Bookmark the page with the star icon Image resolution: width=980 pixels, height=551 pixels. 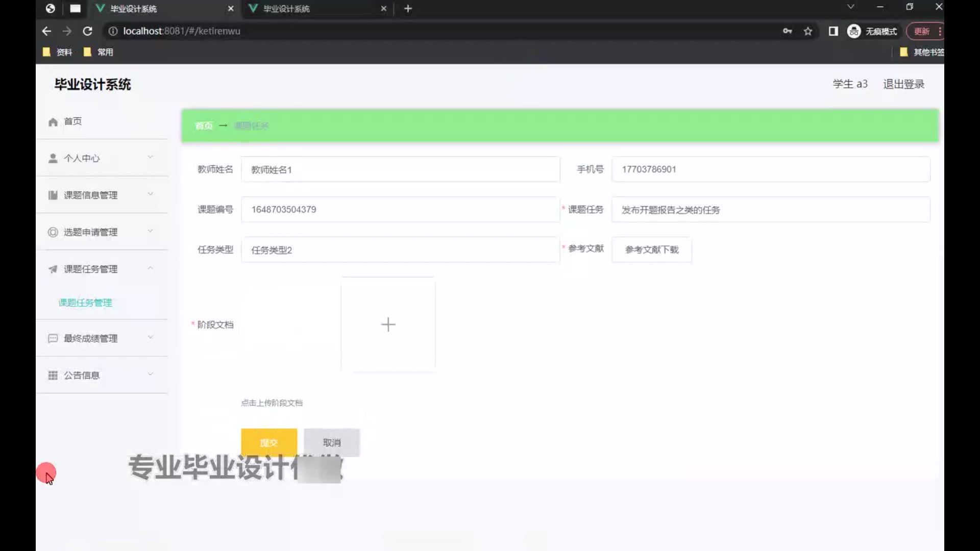[807, 31]
